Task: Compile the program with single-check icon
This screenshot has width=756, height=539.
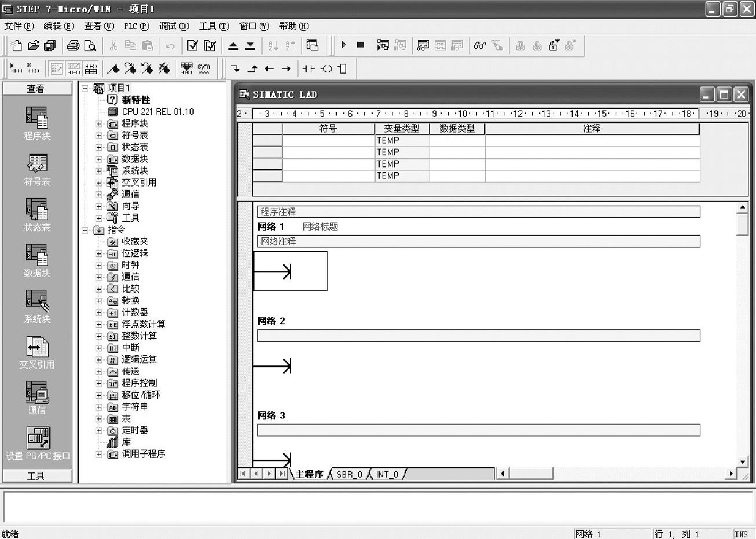Action: (x=193, y=46)
